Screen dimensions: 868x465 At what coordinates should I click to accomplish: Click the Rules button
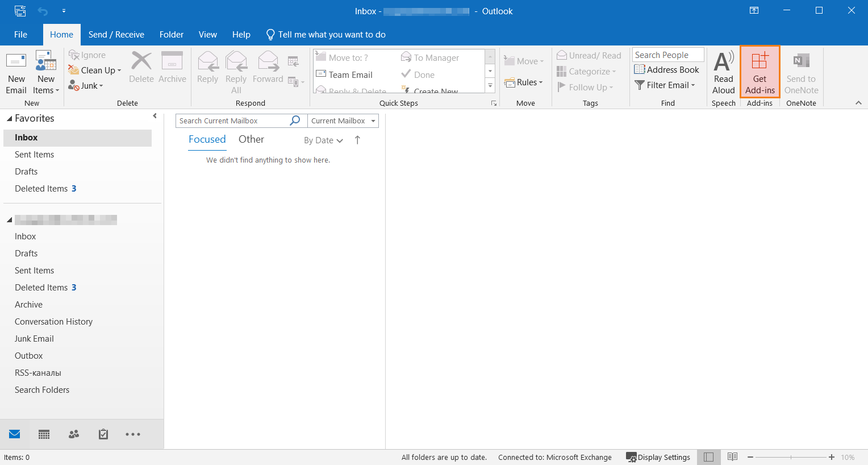(523, 82)
